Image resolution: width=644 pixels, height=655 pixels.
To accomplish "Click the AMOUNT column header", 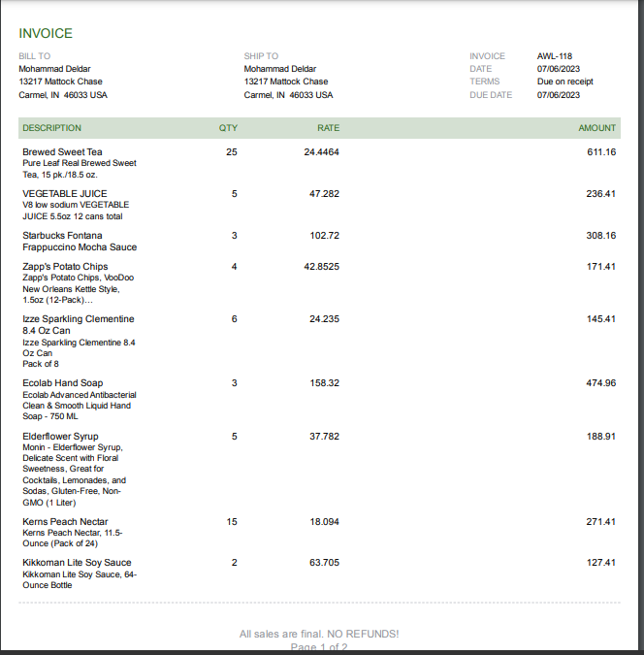I will [x=596, y=128].
